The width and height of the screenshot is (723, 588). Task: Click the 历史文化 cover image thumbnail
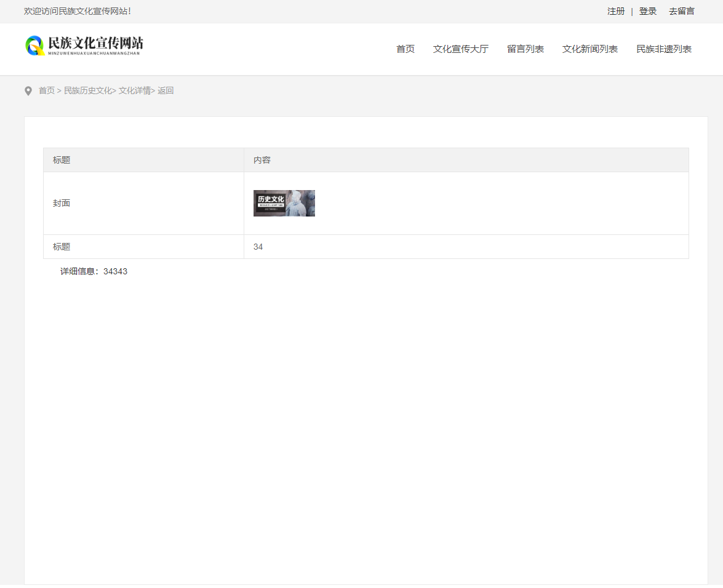coord(284,203)
